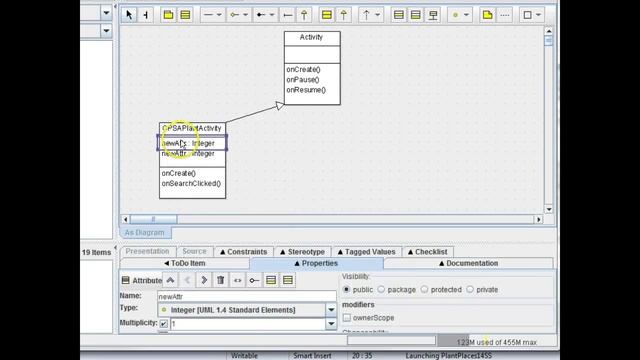Pick the Rectangle shape tool
Viewport: 640px width, 360px height.
tap(527, 15)
